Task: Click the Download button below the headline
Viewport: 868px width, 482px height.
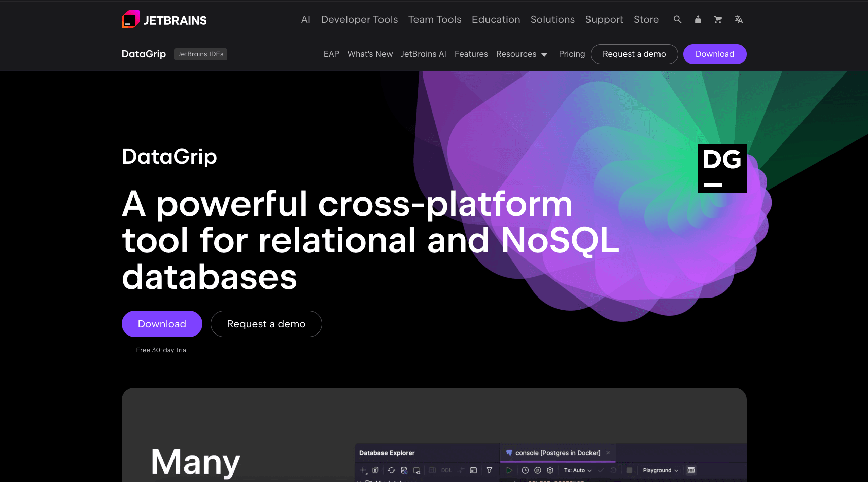Action: tap(162, 324)
